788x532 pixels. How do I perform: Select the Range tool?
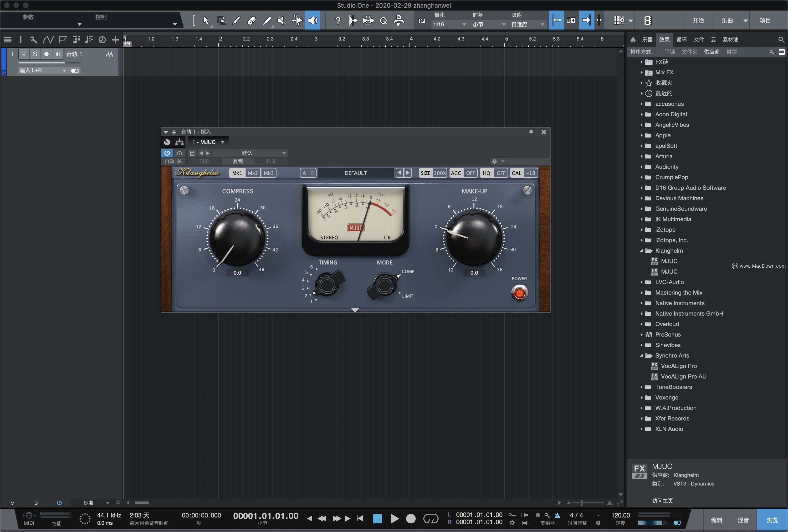[221, 21]
